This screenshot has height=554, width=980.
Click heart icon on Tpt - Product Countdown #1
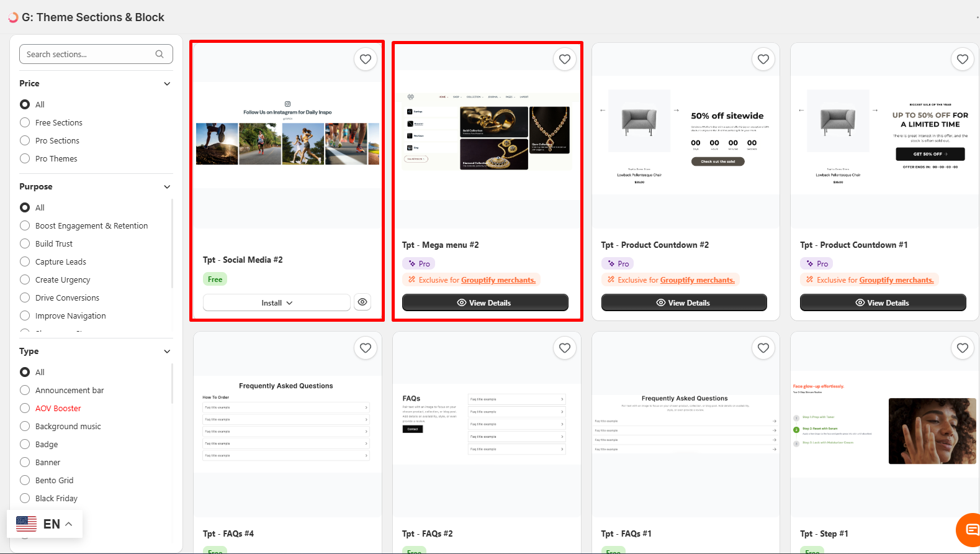click(963, 59)
